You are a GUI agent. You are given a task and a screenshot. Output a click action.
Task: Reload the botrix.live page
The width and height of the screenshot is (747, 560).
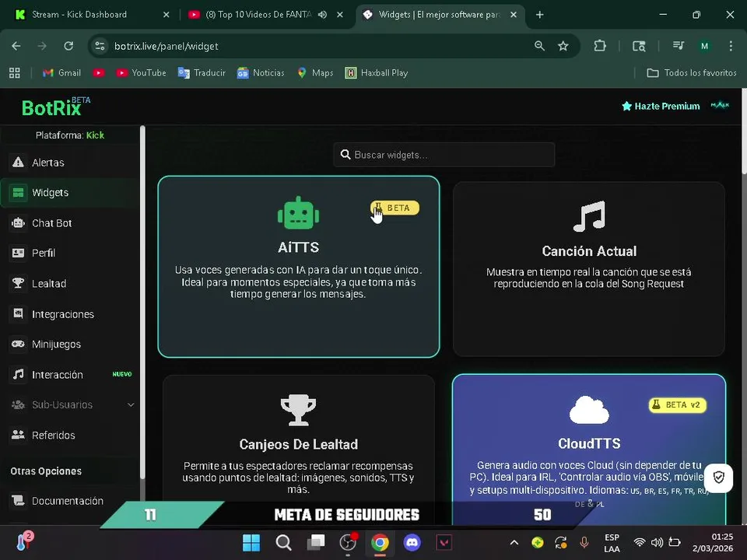click(x=68, y=46)
